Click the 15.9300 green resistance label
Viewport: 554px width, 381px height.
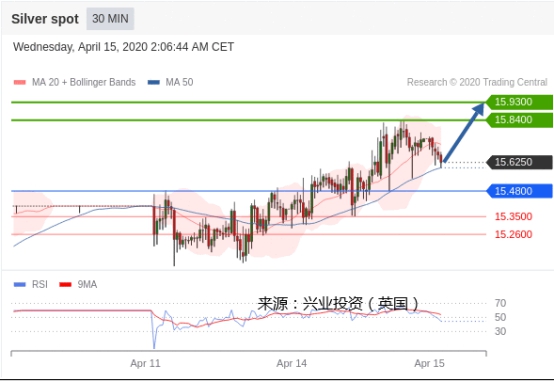pos(519,102)
